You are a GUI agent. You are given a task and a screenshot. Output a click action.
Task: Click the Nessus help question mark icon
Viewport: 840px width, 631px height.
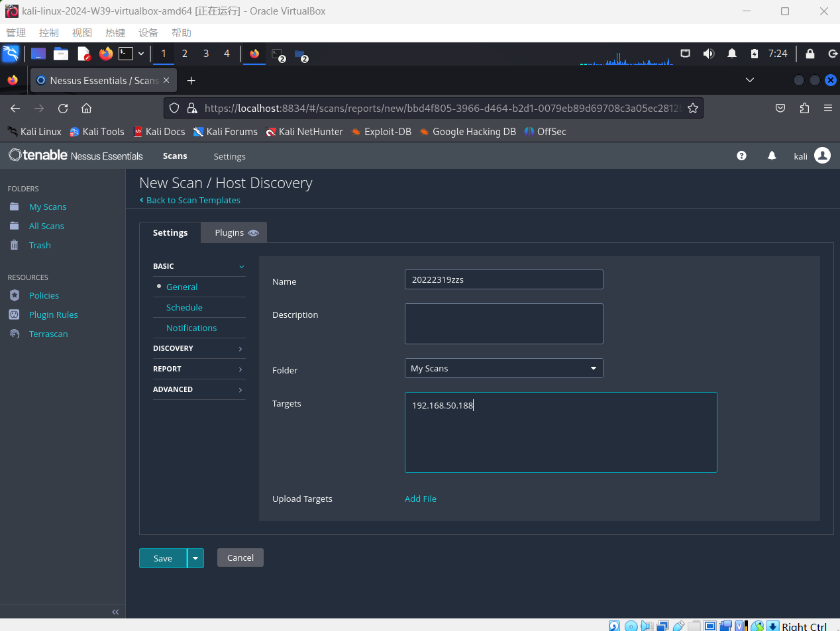[x=741, y=156]
